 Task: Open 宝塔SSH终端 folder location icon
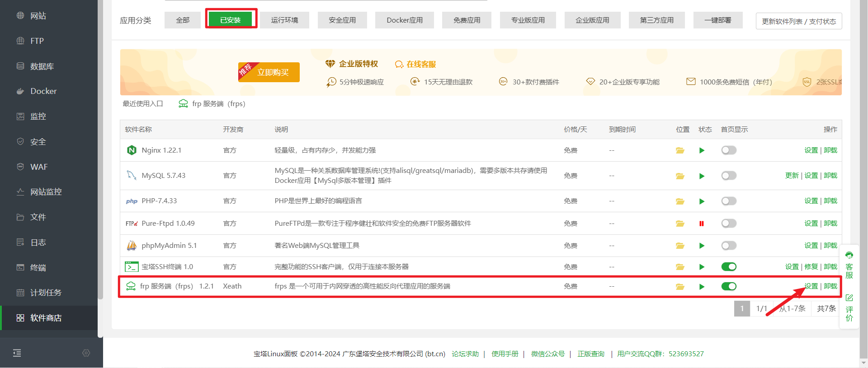pos(680,267)
